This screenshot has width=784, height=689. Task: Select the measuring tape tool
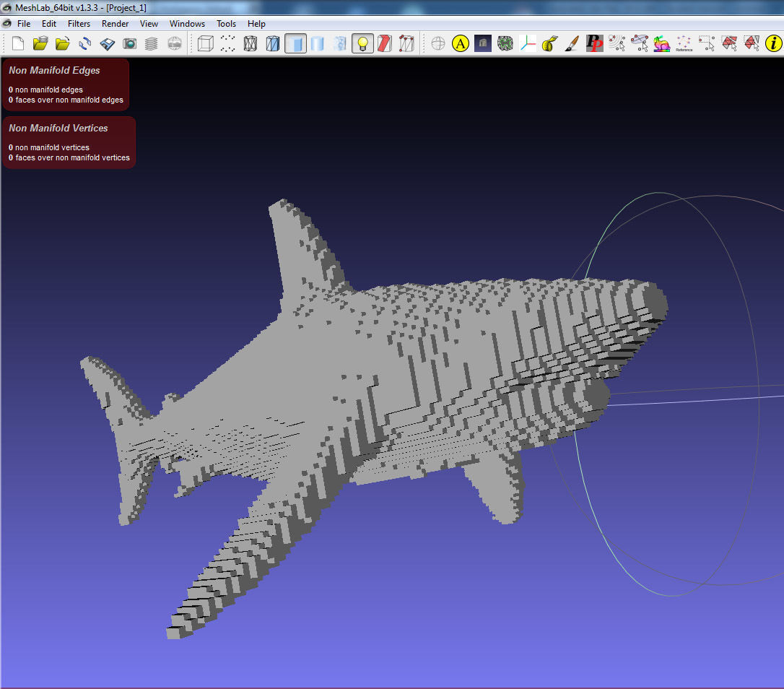coord(549,43)
